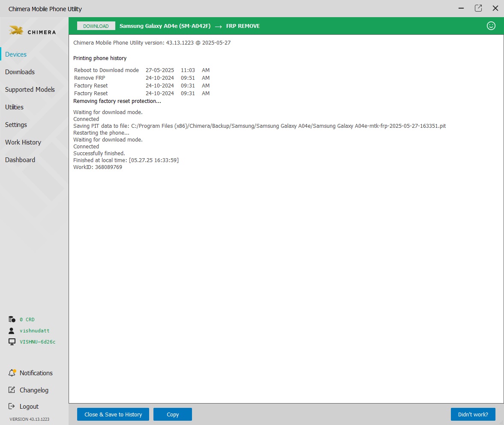Click FRP REMOVE header text
Viewport: 504px width, 425px height.
(243, 26)
